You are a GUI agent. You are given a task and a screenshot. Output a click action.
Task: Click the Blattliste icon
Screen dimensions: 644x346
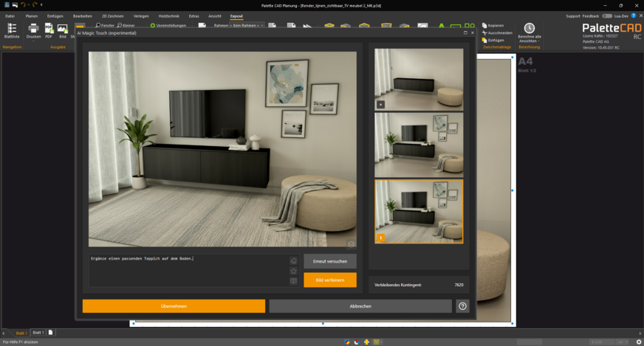click(12, 28)
